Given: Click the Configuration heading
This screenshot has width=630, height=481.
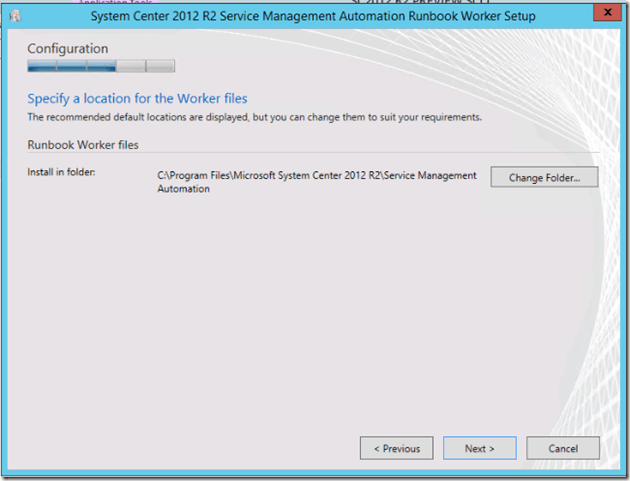Looking at the screenshot, I should click(68, 49).
